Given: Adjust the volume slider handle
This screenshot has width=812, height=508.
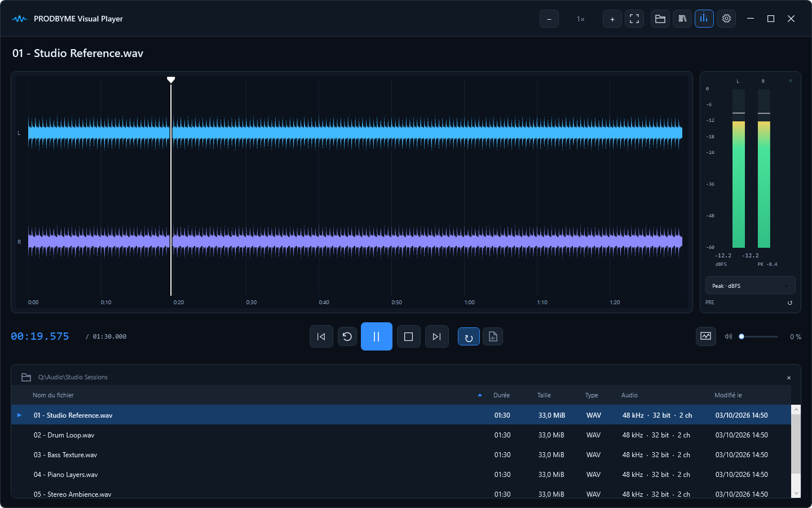Looking at the screenshot, I should (742, 336).
